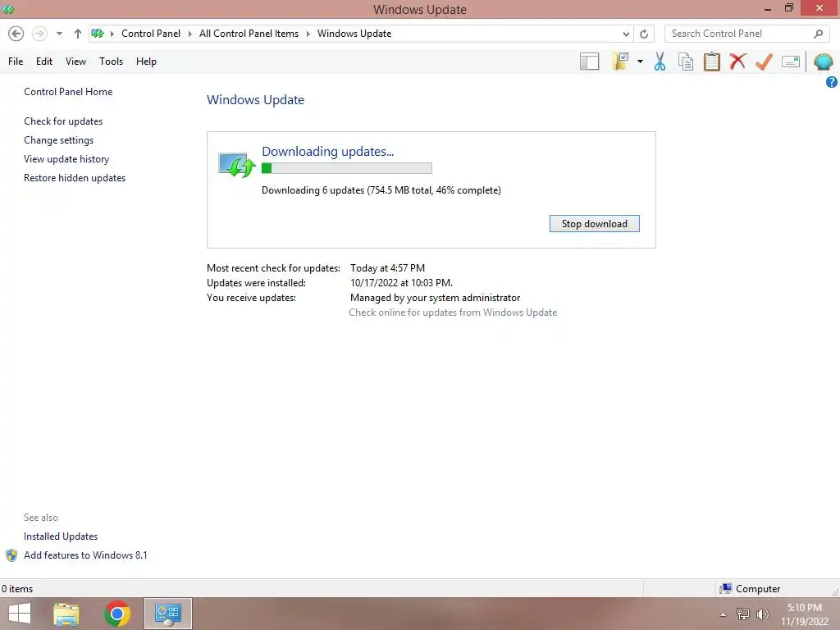Click the Back navigation arrow

pyautogui.click(x=16, y=34)
